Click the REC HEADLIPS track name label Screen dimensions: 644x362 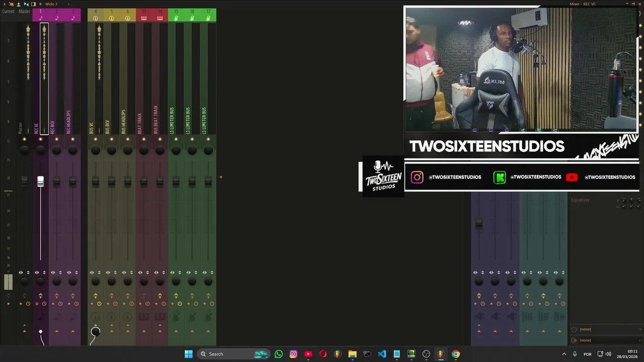[68, 122]
